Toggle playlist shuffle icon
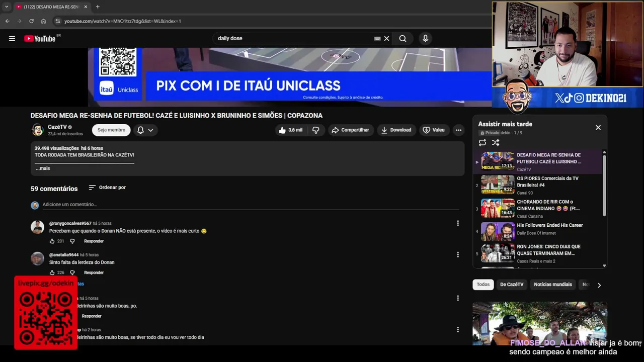644x362 pixels. [x=496, y=143]
